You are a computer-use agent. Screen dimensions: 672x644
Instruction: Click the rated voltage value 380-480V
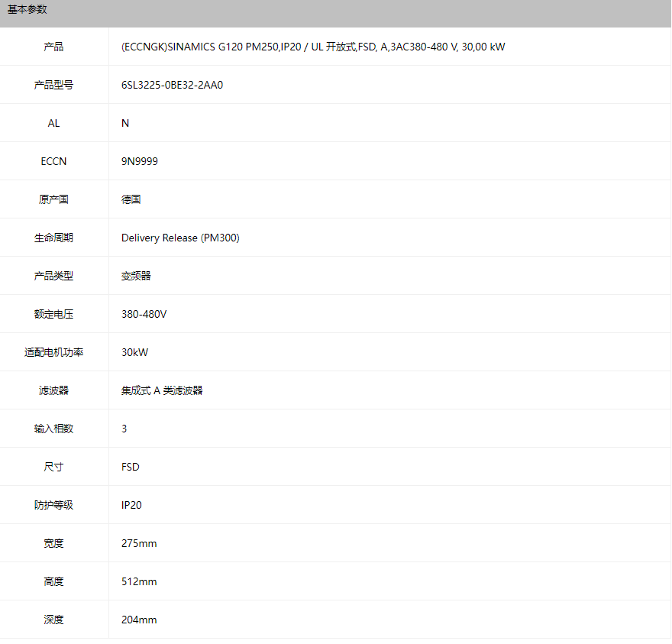[x=144, y=314]
